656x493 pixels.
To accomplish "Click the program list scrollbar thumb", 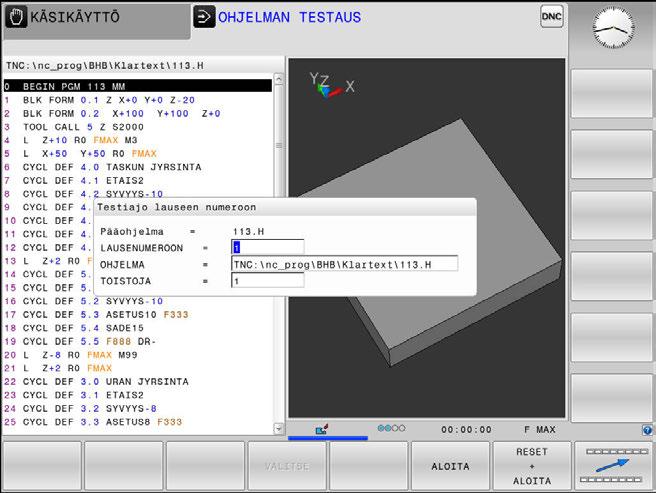I will click(x=278, y=146).
